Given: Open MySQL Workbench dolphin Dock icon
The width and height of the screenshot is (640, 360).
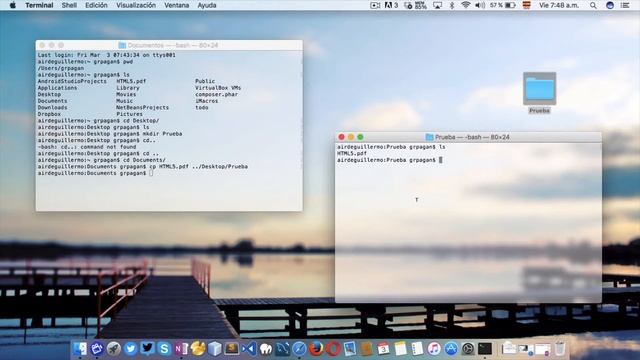Looking at the screenshot, I should [x=282, y=349].
